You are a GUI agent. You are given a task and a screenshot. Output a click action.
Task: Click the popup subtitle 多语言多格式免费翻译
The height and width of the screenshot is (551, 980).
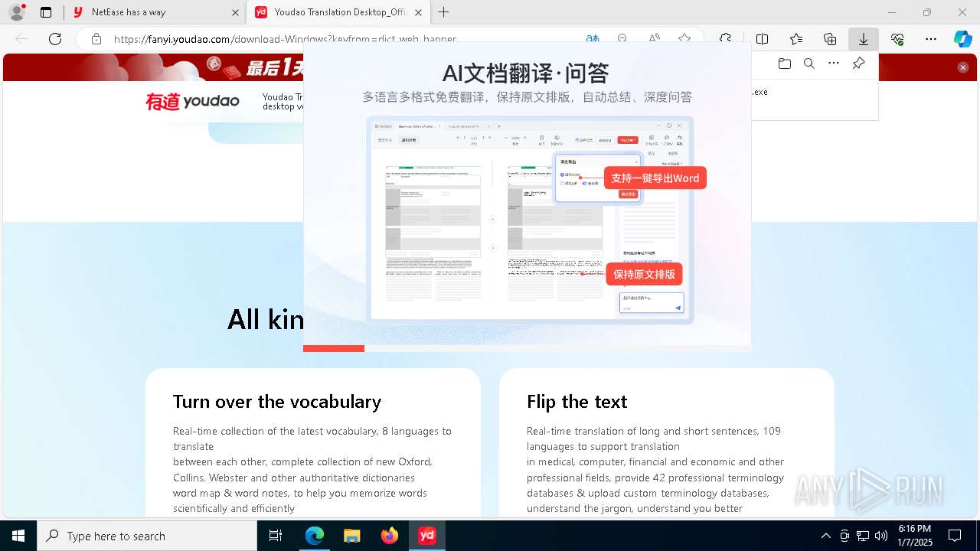[x=527, y=97]
